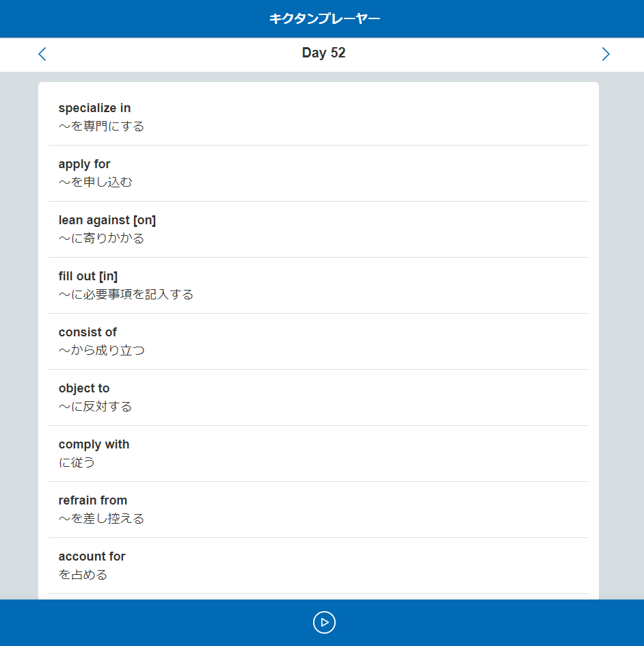Click the translation ～を専門にする
Screen dimensions: 644x646
[x=101, y=126]
